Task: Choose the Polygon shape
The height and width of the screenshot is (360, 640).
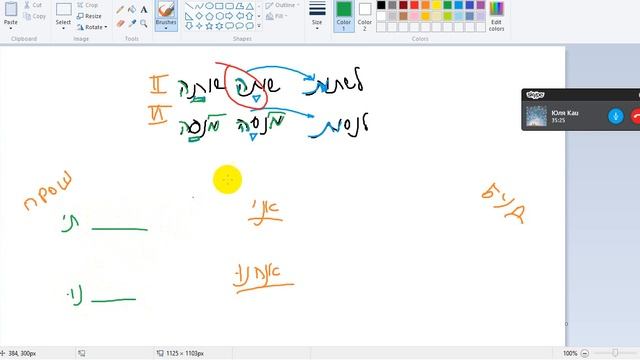Action: coord(240,6)
